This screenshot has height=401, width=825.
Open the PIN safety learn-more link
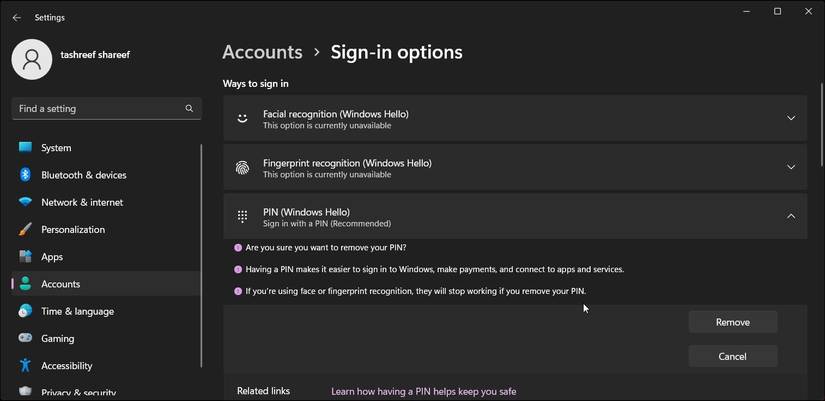424,392
